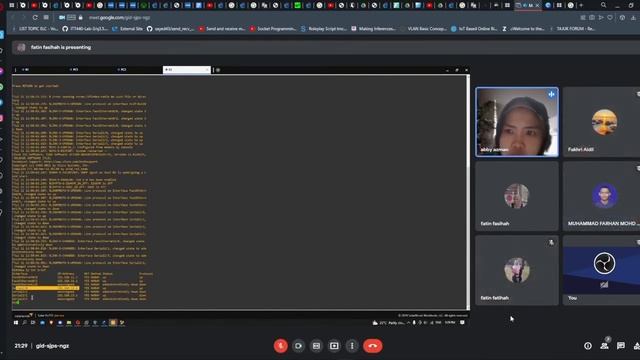Select the tile labeled You
640x360 pixels.
[x=601, y=270]
